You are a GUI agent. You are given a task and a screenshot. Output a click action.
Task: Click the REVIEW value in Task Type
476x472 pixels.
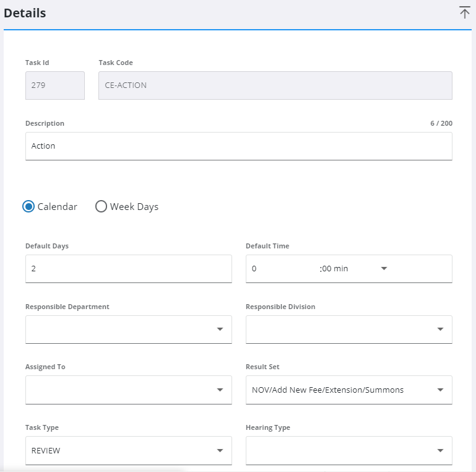point(46,451)
